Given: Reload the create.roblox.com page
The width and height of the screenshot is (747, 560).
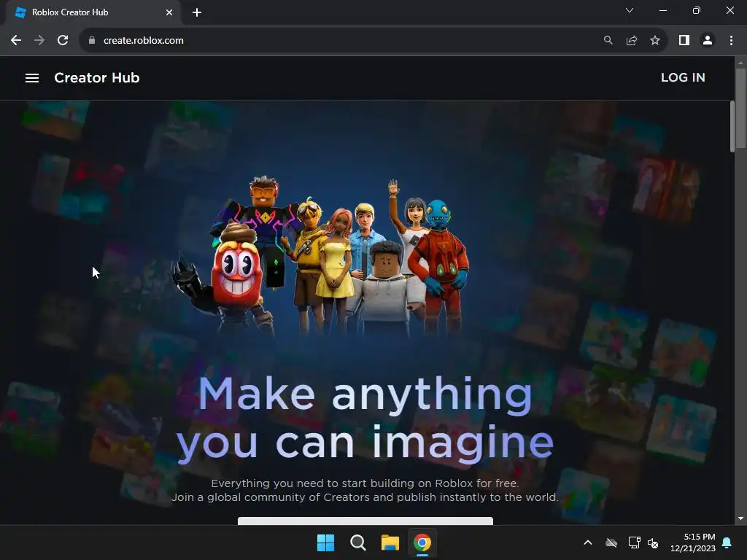Looking at the screenshot, I should coord(63,41).
